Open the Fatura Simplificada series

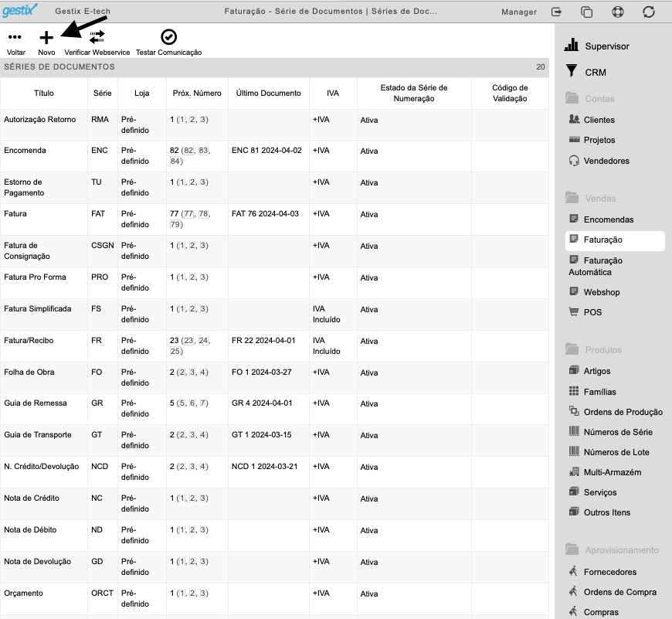(37, 308)
